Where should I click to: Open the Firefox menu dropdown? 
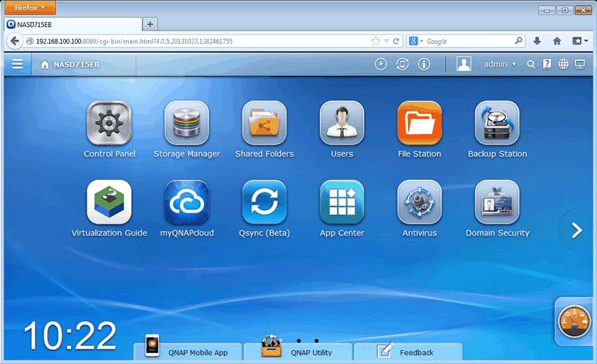click(x=30, y=8)
